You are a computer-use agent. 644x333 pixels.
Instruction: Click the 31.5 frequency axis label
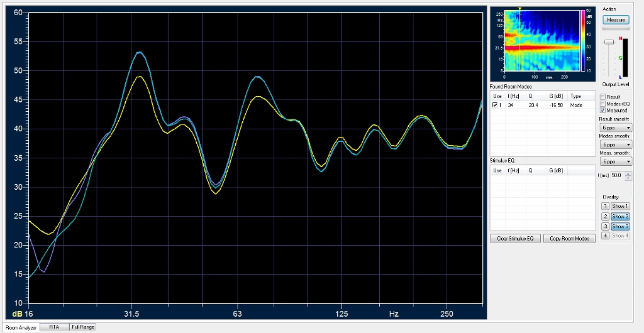click(x=131, y=314)
